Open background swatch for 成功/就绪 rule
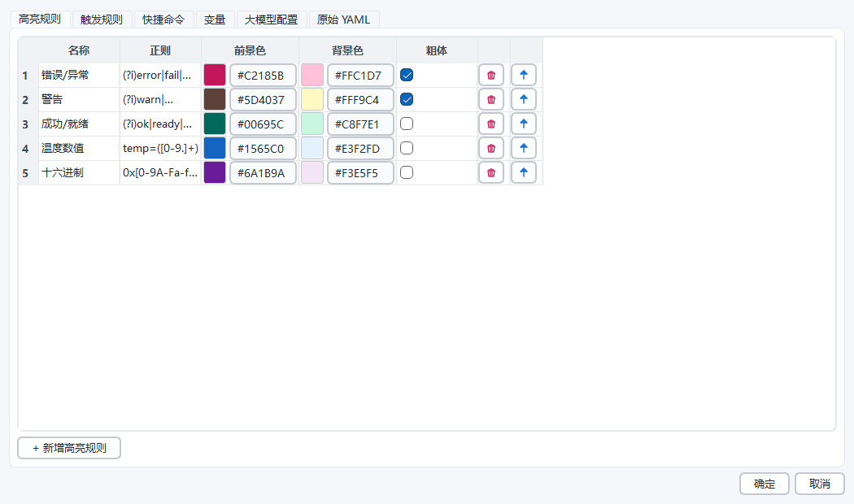This screenshot has width=854, height=504. 312,124
